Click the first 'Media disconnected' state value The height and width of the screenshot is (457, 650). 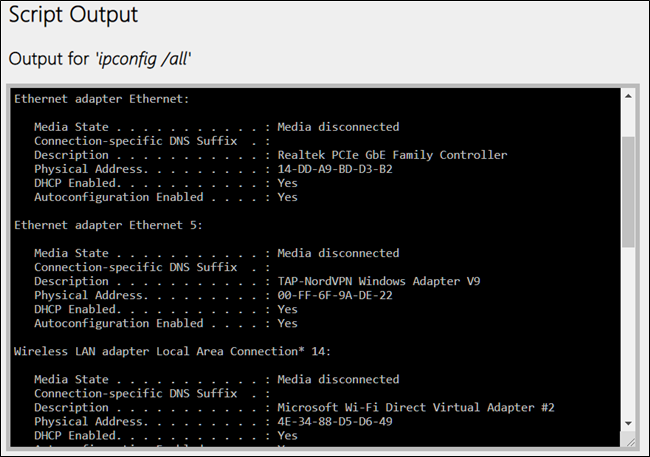(338, 127)
